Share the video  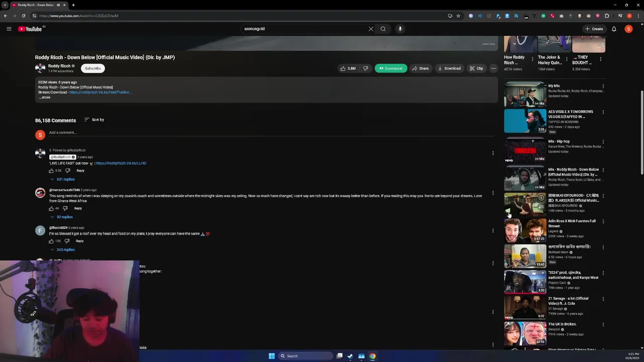(x=421, y=68)
